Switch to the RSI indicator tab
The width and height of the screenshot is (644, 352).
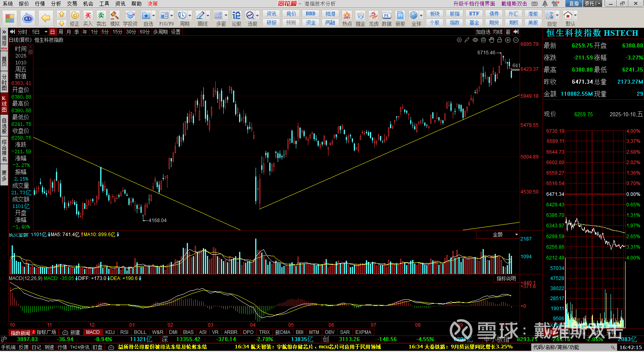click(x=124, y=332)
